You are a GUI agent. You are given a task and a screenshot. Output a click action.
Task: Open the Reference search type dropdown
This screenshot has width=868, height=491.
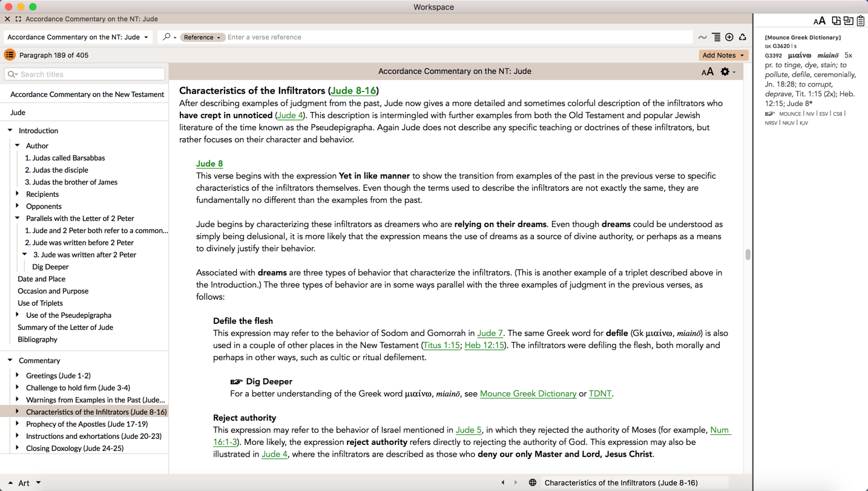tap(202, 38)
